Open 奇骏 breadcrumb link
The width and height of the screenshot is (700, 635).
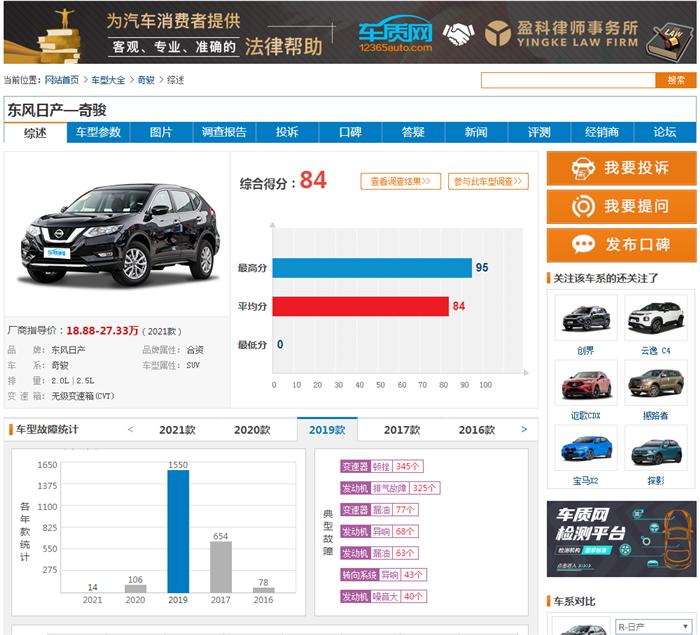pyautogui.click(x=146, y=80)
